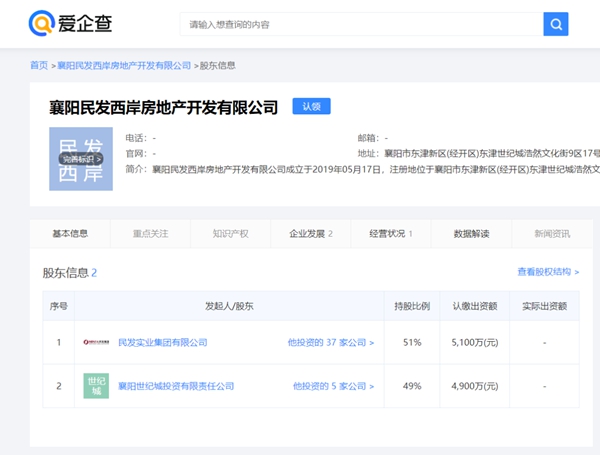The image size is (600, 455).
Task: Click the 认领 claim button
Action: (x=311, y=106)
